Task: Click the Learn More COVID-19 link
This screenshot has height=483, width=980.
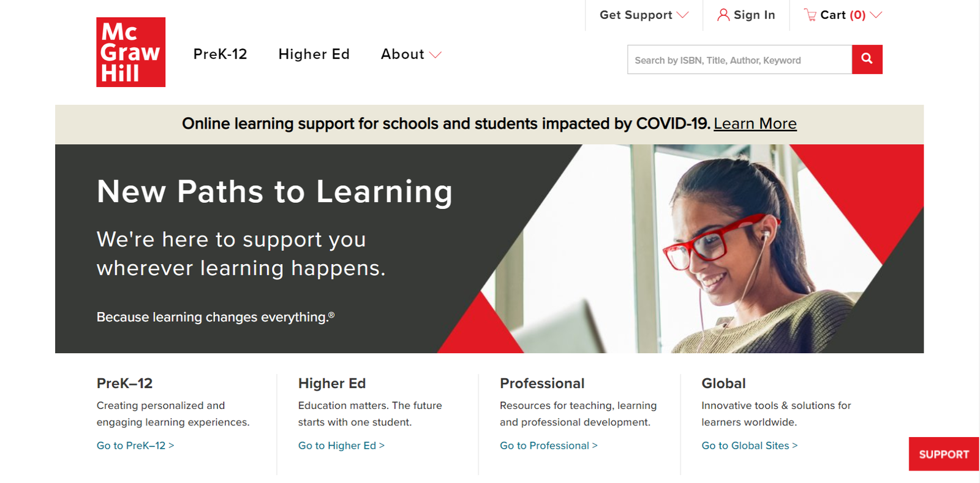Action: click(755, 124)
